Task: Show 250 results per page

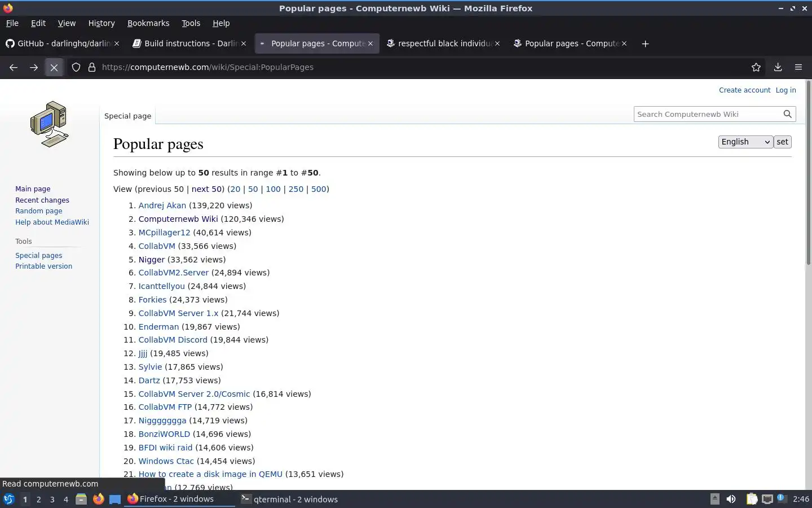Action: tap(296, 189)
